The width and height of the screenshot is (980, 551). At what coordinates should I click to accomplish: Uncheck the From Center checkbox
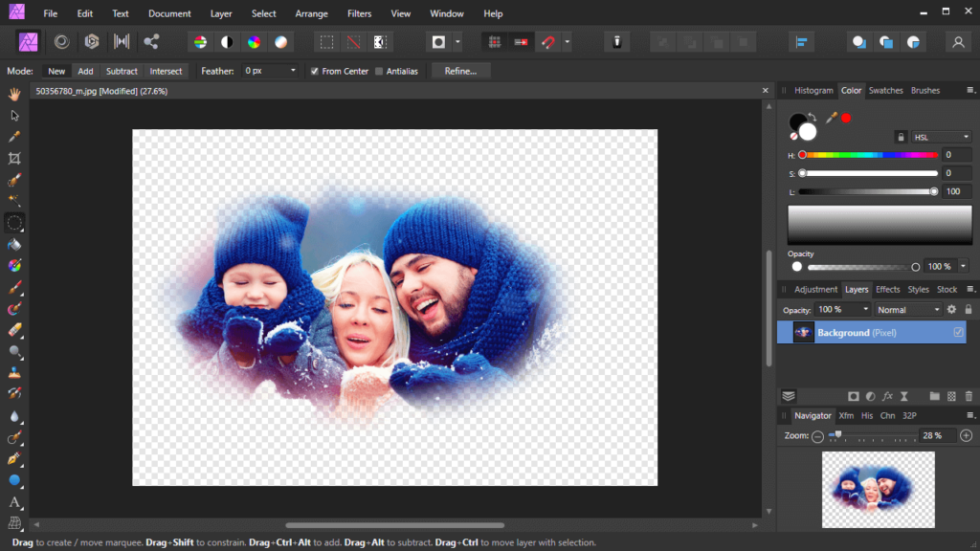click(315, 71)
